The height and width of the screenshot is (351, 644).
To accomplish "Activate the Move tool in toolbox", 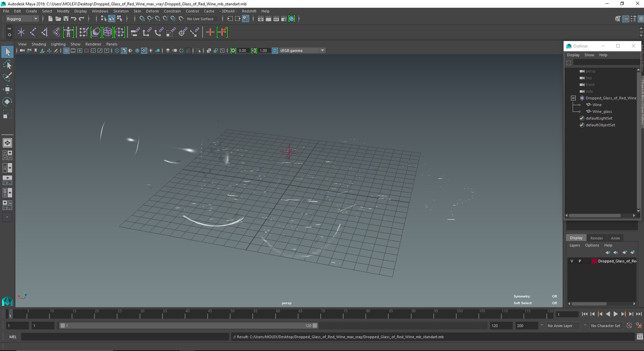I will click(7, 89).
